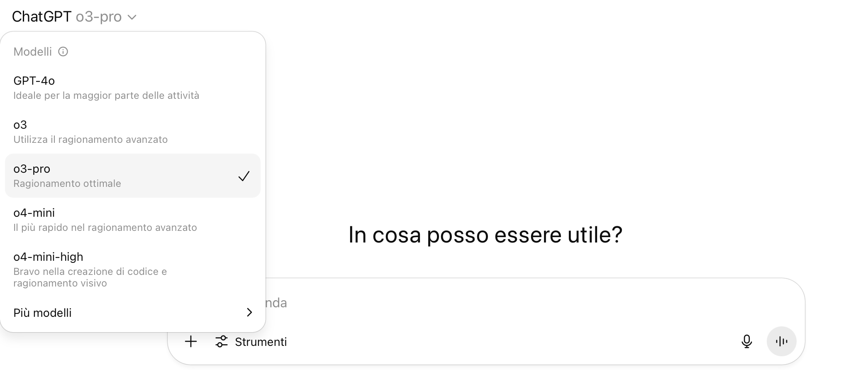Open Più modelli menu item
868x387 pixels.
42,313
